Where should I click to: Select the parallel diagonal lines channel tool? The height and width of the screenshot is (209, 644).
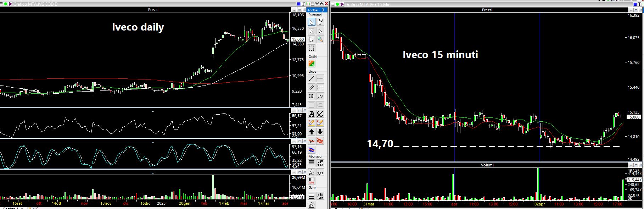(311, 87)
